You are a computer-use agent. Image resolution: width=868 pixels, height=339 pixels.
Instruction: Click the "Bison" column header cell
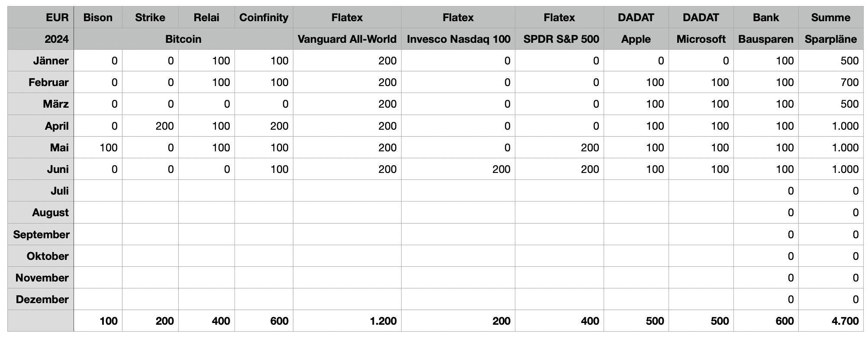(98, 17)
